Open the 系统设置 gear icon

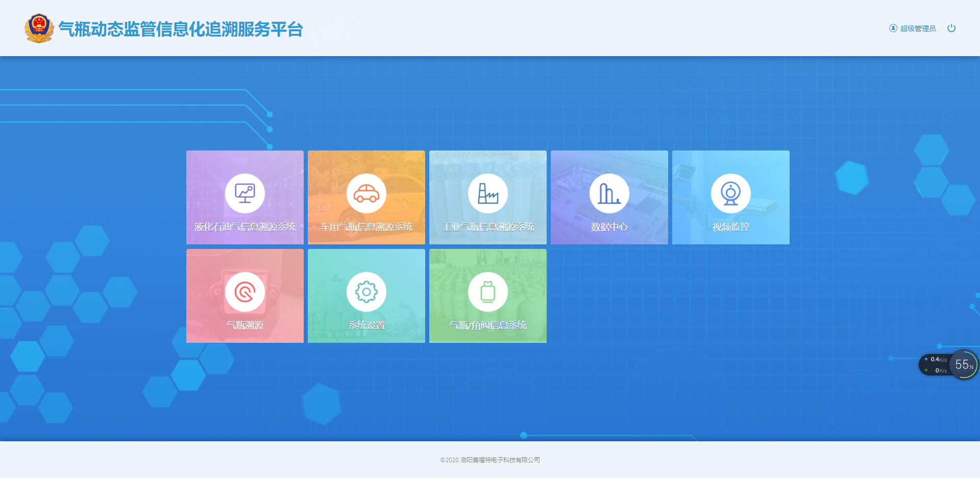366,292
